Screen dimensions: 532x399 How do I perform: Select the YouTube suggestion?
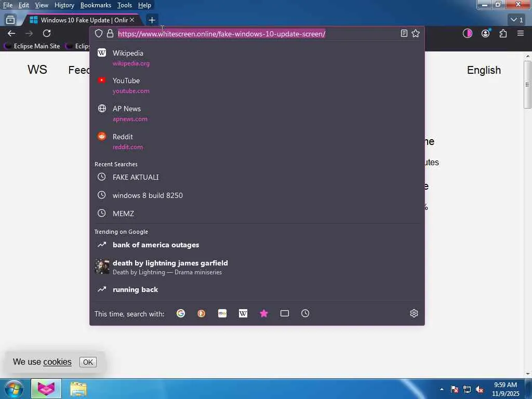click(x=257, y=86)
